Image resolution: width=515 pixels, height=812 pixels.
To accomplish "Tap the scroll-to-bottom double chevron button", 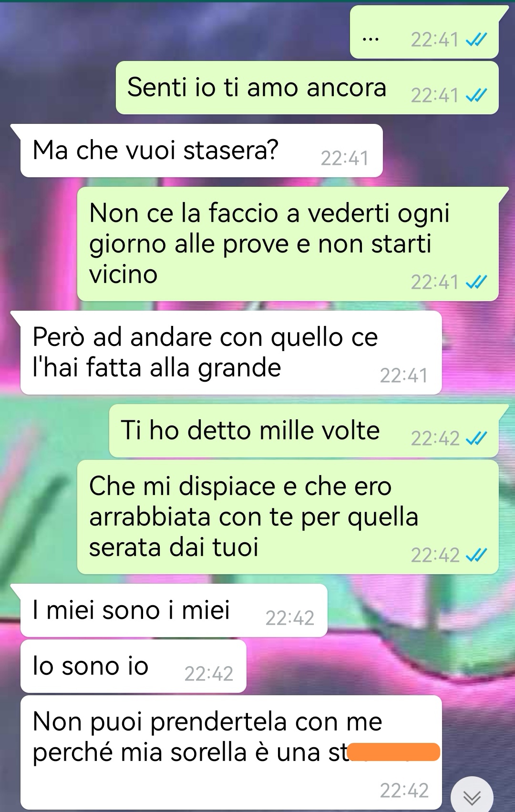I will click(x=472, y=796).
